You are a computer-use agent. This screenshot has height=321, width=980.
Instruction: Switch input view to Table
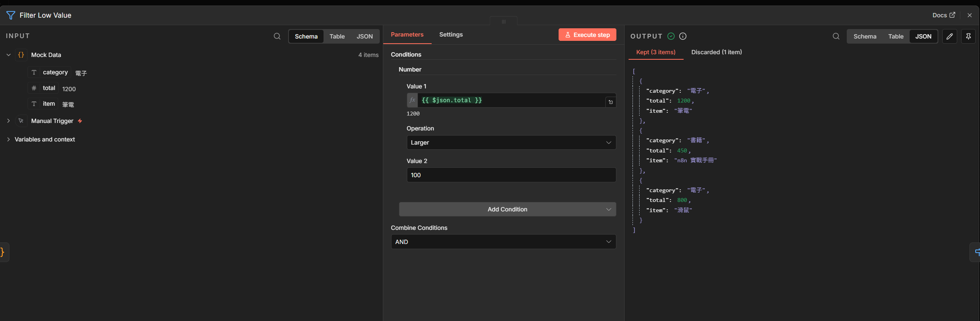(x=337, y=36)
